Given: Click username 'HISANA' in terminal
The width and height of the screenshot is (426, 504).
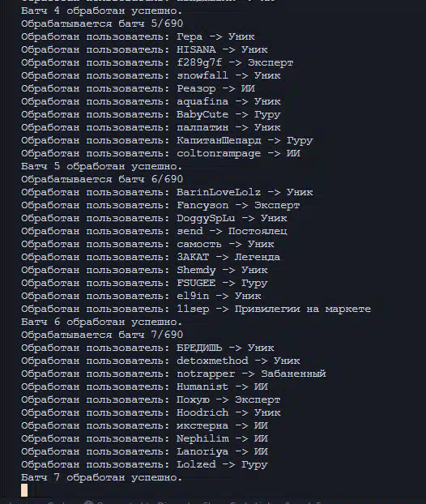Looking at the screenshot, I should (x=196, y=49).
